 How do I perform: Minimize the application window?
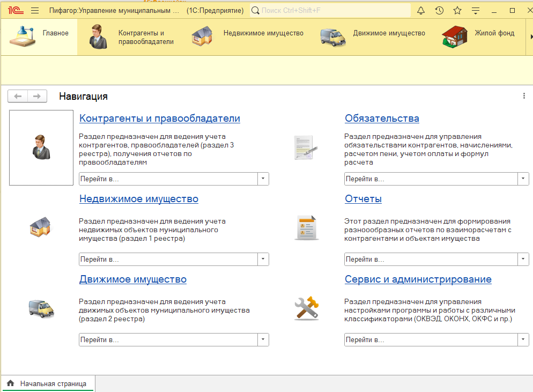coord(494,11)
